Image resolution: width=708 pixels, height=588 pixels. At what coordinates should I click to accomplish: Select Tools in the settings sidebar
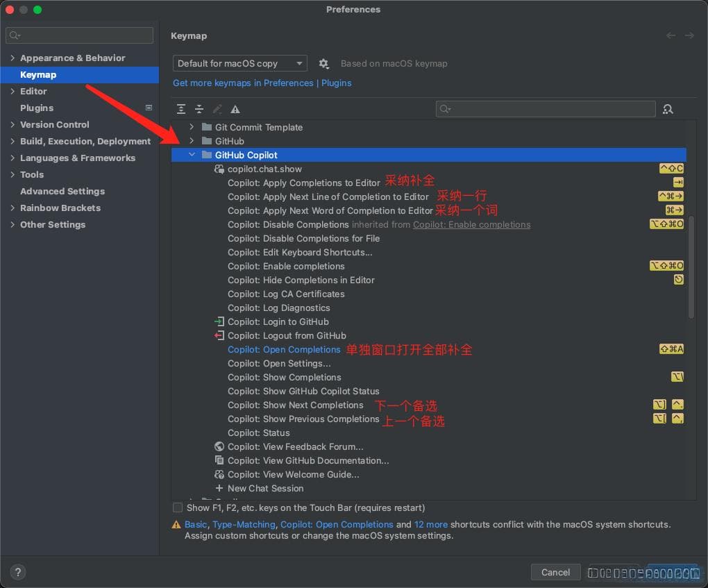coord(79,174)
